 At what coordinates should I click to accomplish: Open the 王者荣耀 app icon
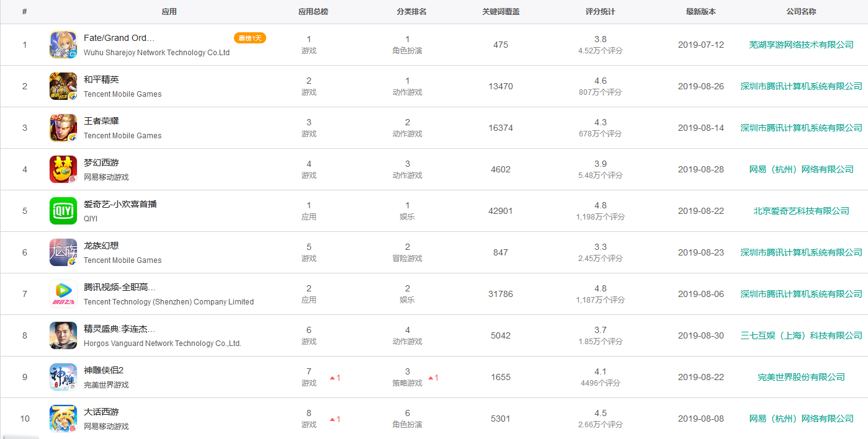click(63, 128)
